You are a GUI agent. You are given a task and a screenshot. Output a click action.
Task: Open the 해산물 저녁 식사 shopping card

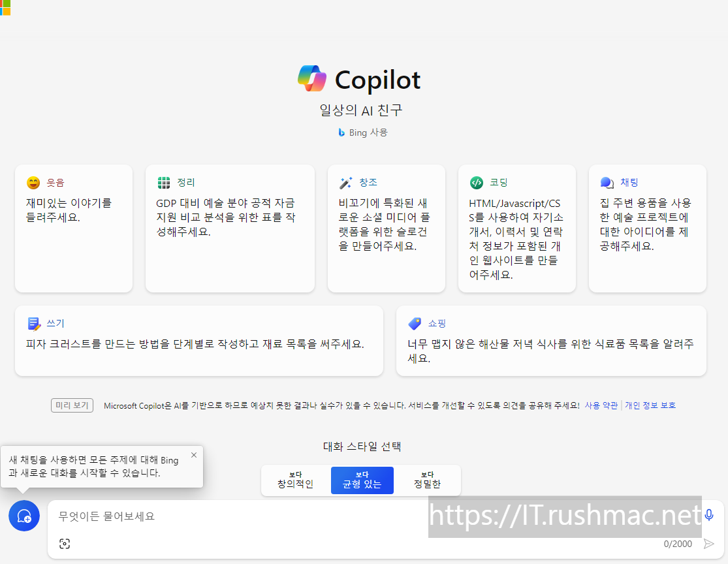click(x=551, y=341)
